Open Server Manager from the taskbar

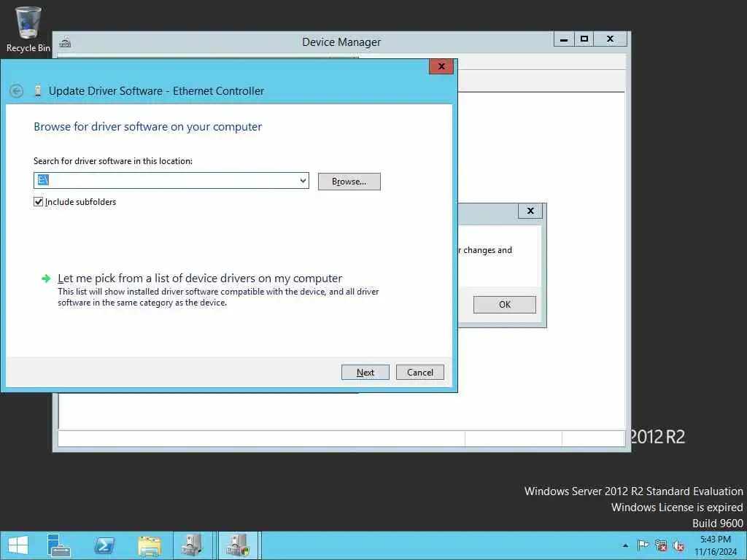pos(59,545)
